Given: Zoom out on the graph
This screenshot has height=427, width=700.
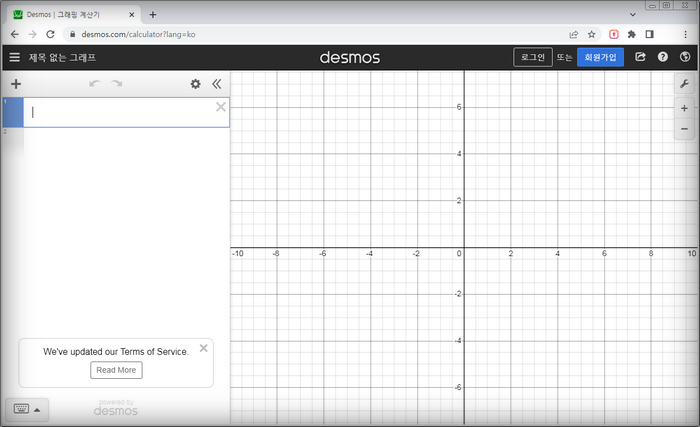Looking at the screenshot, I should coord(684,129).
